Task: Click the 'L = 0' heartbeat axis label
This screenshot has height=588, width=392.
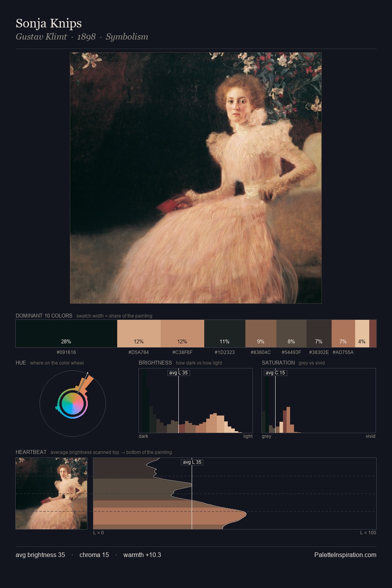Action: 98,533
